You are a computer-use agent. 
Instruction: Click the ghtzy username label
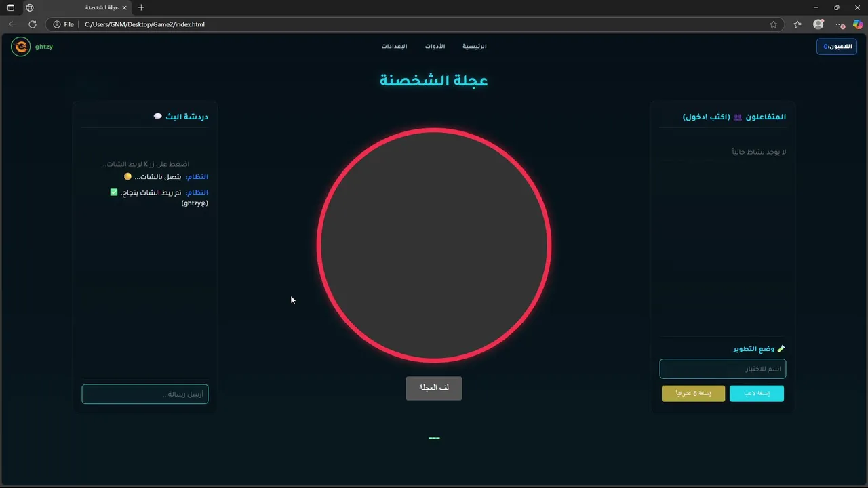click(x=44, y=47)
